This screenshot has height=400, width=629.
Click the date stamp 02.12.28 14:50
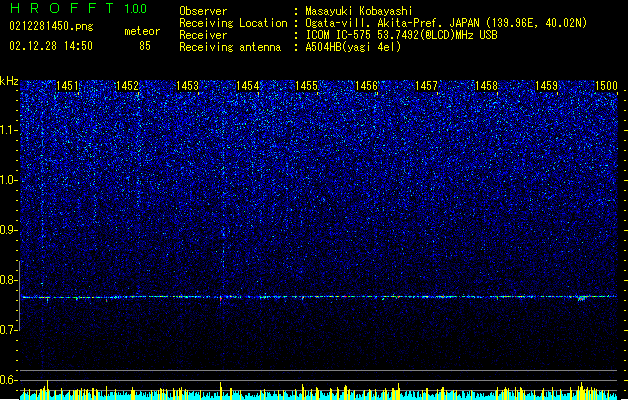pos(51,46)
